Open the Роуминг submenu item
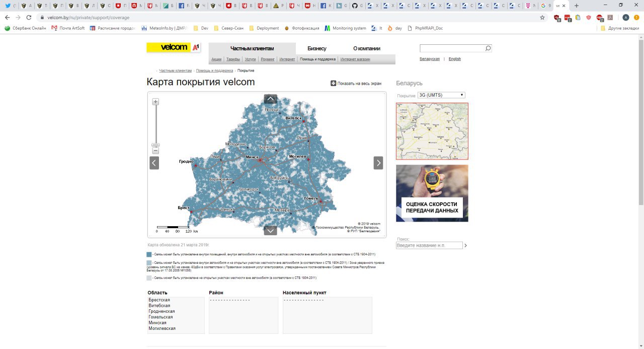 click(268, 59)
